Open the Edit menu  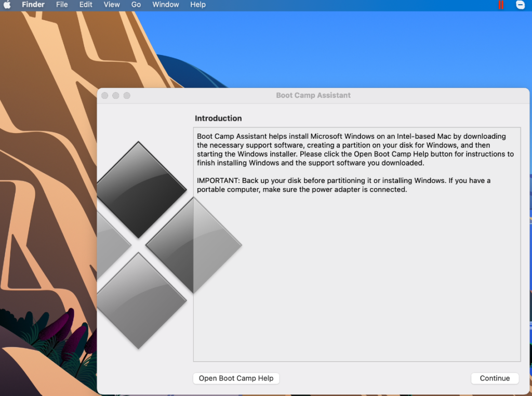(x=86, y=5)
